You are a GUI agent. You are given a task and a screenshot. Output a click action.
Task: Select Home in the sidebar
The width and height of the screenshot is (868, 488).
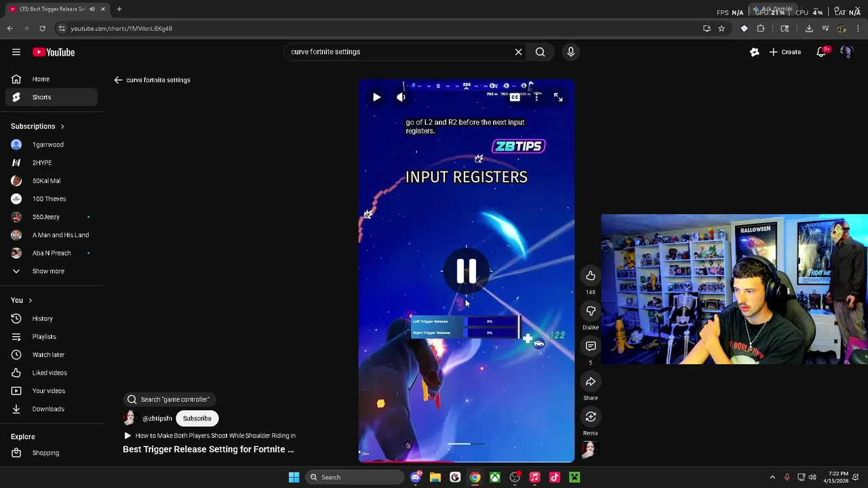coord(52,79)
